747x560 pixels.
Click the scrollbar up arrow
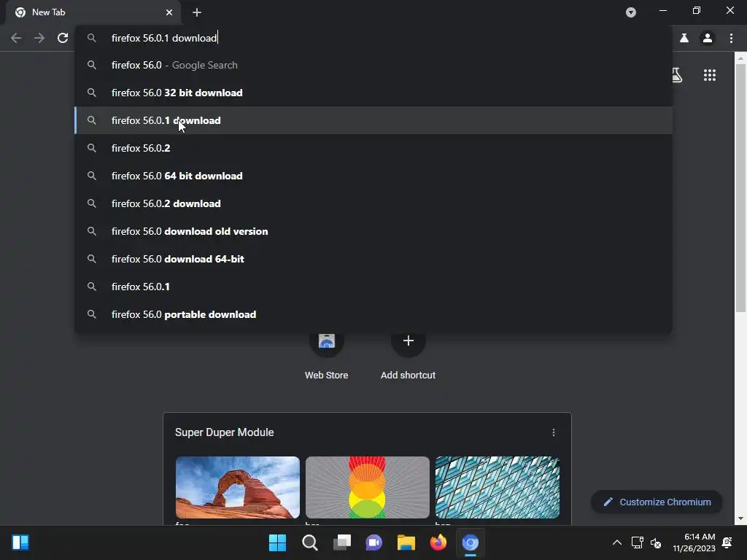coord(740,58)
